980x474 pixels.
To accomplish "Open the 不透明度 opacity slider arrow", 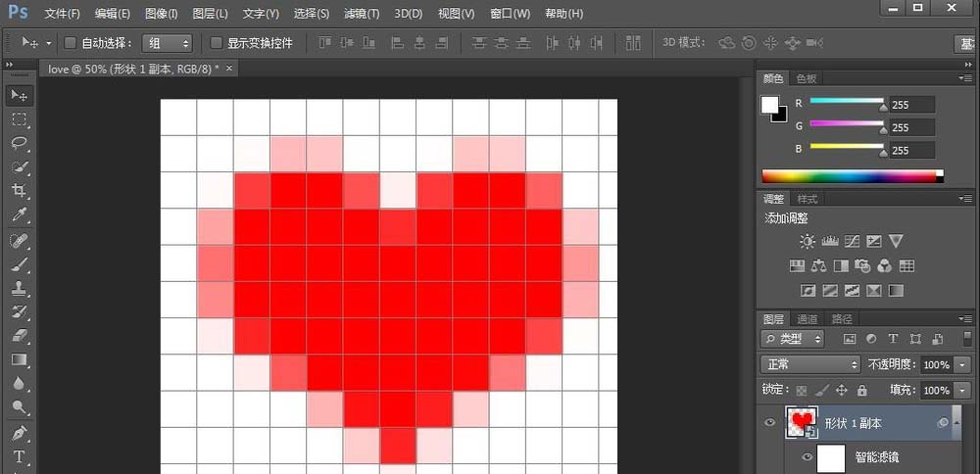I will click(x=962, y=364).
